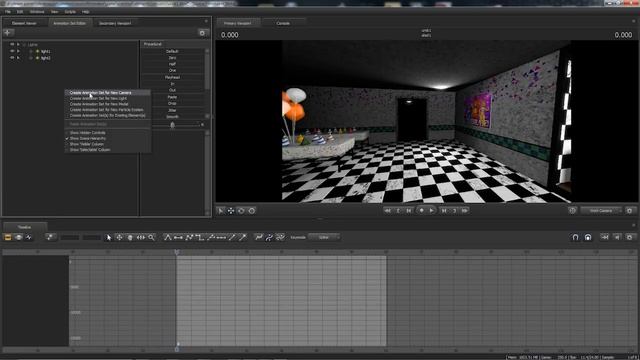Select the viewport selection arrow tool
Screen dimensions: 640x360
pyautogui.click(x=220, y=211)
